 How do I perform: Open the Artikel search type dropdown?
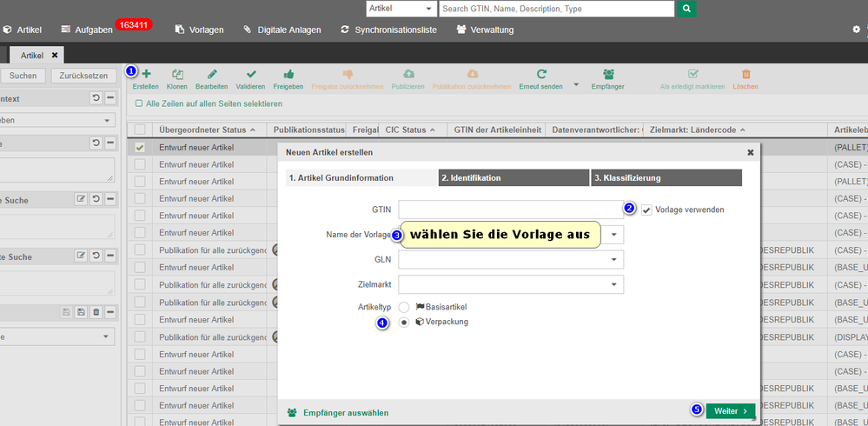pyautogui.click(x=401, y=9)
